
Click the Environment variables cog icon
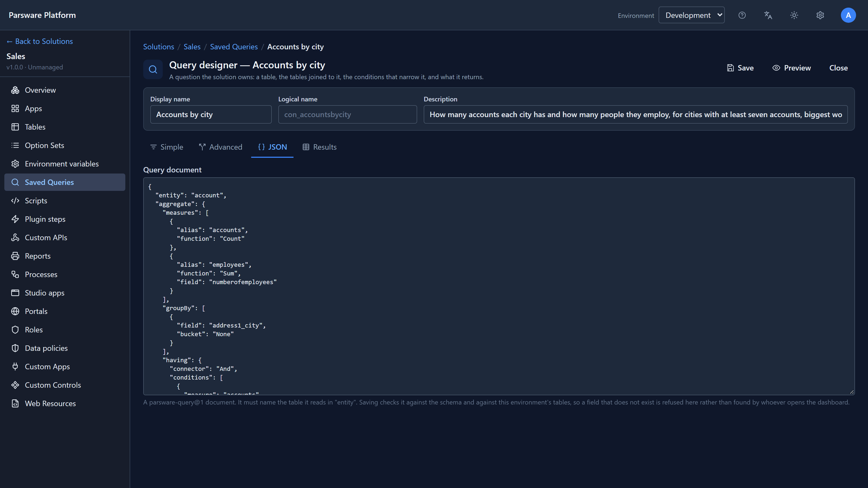[x=15, y=164]
